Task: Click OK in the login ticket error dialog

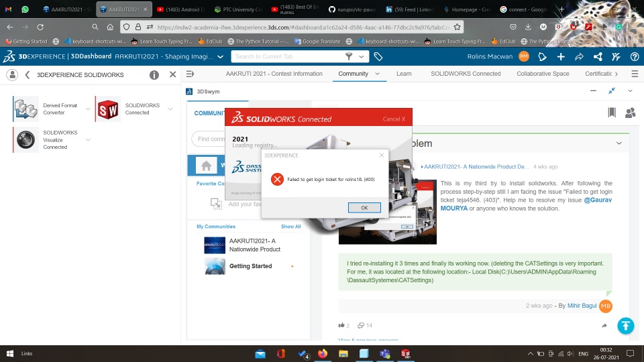Action: click(x=364, y=208)
